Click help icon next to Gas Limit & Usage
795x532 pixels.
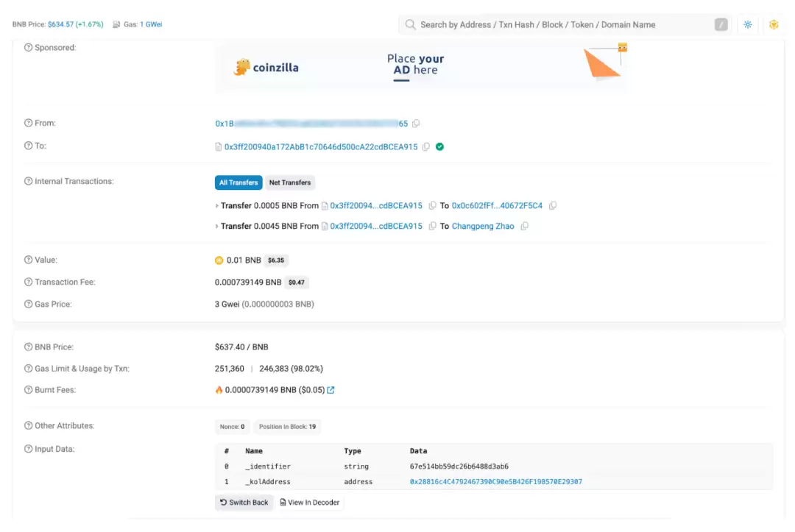coord(29,369)
